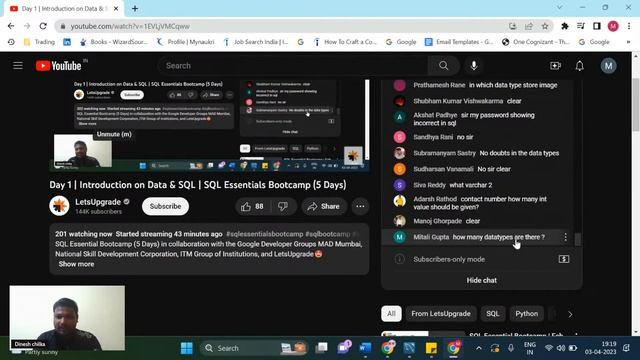Open options for Mitali Gupta's chat message
This screenshot has height=360, width=640.
565,237
